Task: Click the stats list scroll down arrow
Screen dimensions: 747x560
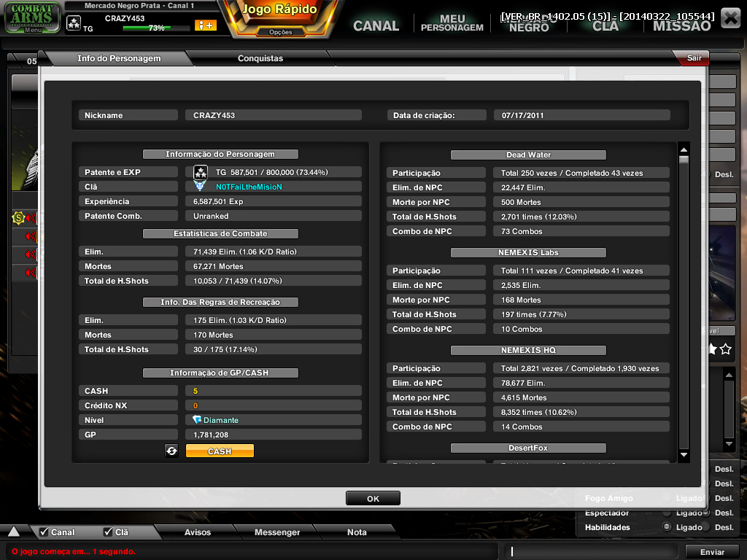Action: [x=684, y=455]
